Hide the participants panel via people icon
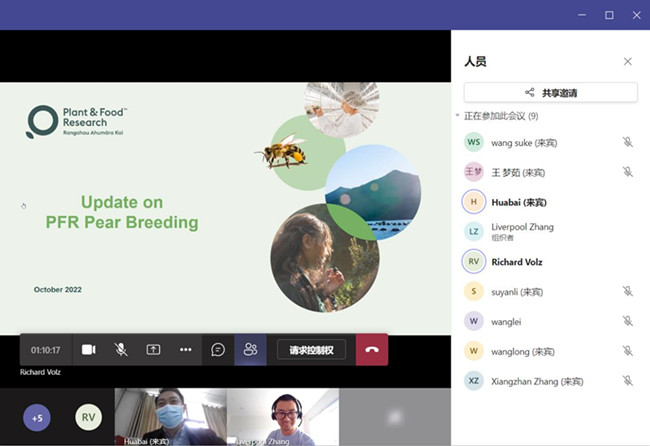 tap(250, 350)
